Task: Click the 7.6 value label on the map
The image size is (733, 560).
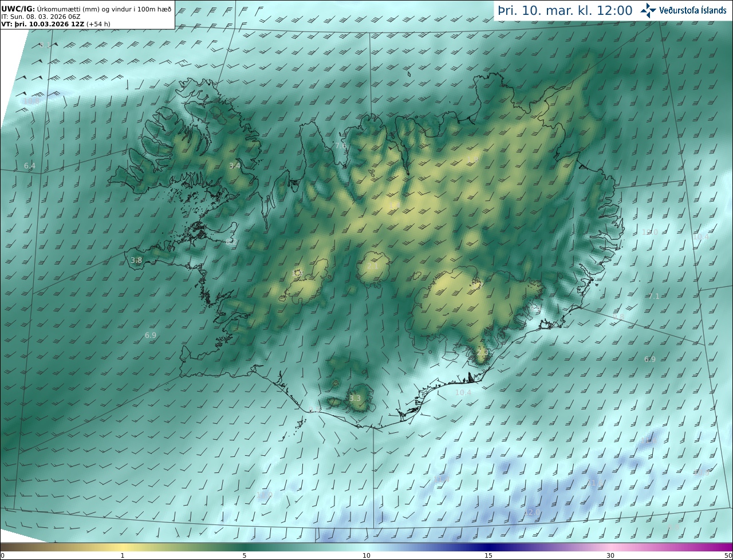Action: point(340,146)
